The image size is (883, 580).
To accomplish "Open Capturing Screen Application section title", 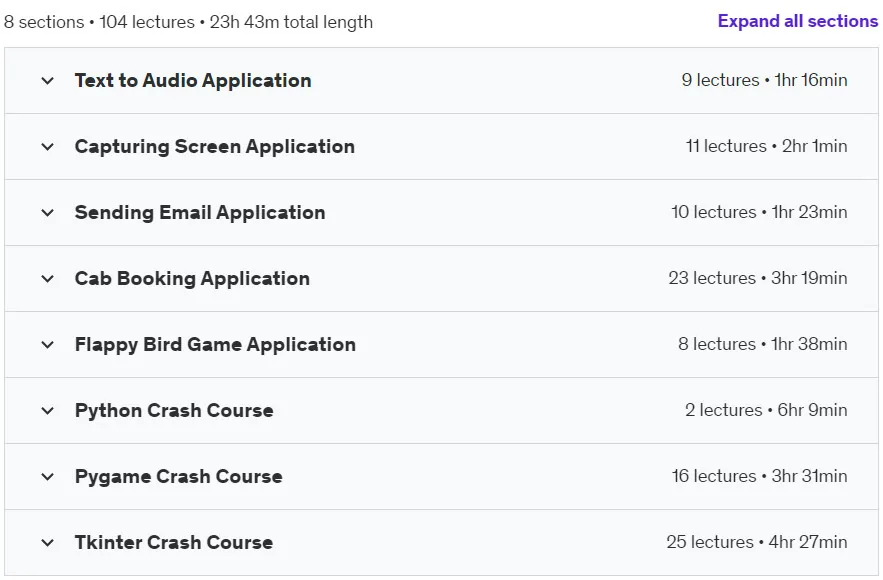I will pos(215,146).
